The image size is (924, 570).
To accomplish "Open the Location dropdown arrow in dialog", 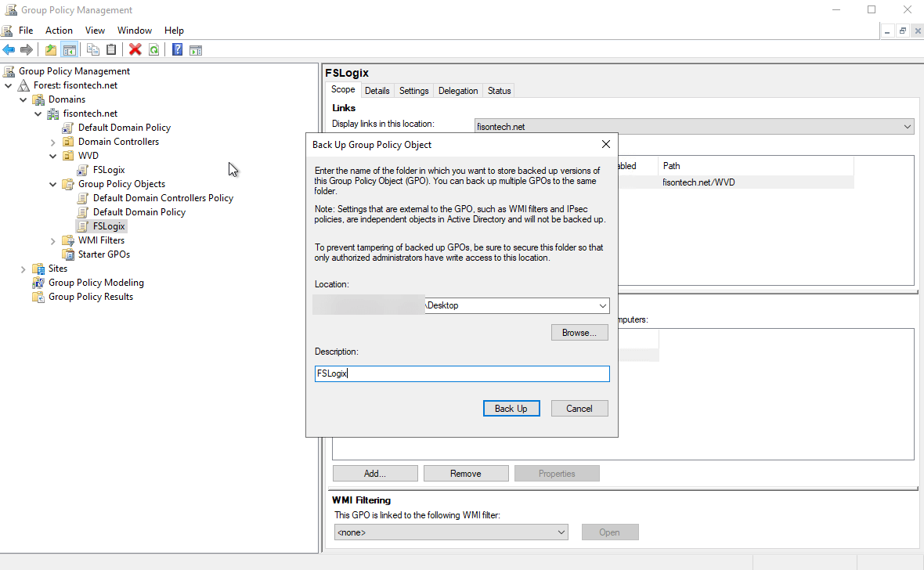I will [x=602, y=305].
